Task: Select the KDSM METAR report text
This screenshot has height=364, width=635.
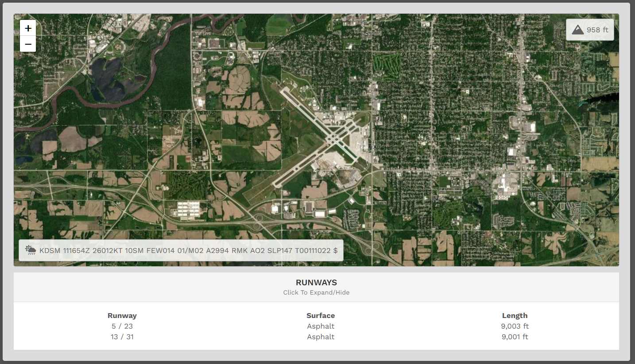Action: [189, 250]
